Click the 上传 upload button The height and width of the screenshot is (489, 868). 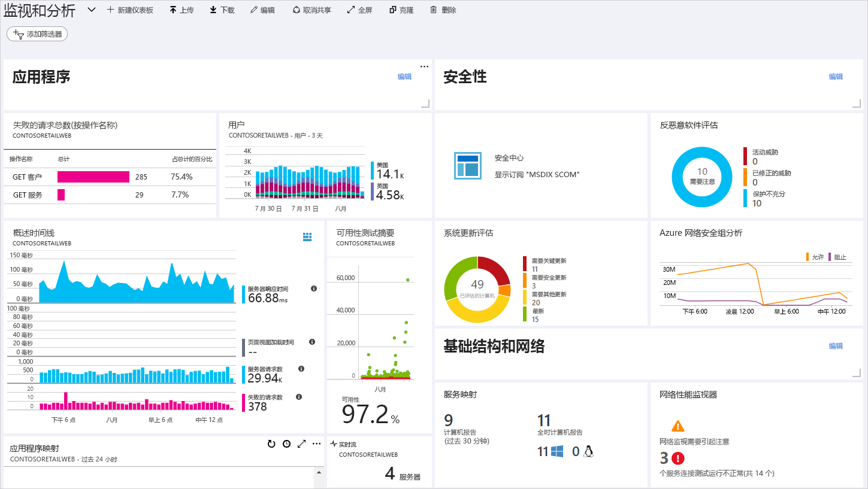pyautogui.click(x=182, y=10)
